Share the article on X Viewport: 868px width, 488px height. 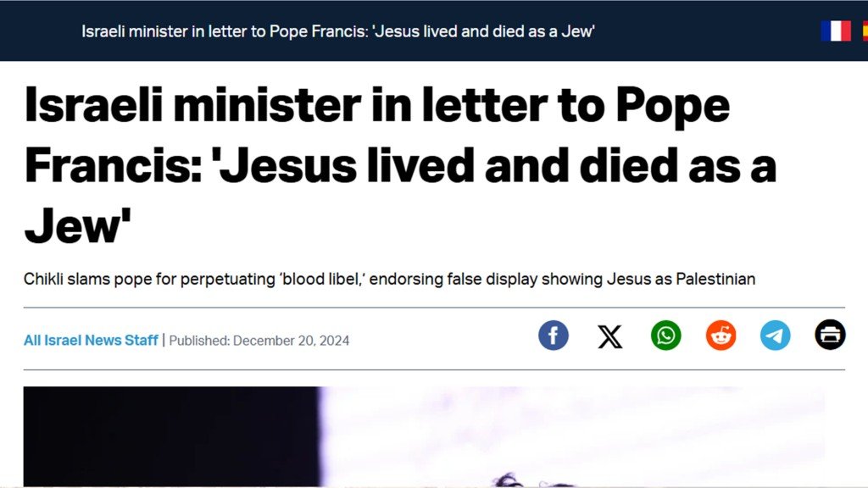click(609, 335)
